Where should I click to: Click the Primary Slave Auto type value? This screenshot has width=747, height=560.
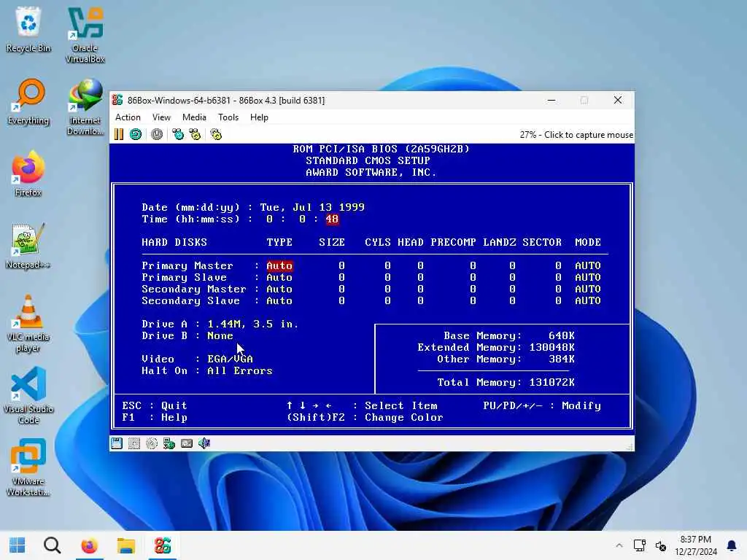[x=279, y=278]
